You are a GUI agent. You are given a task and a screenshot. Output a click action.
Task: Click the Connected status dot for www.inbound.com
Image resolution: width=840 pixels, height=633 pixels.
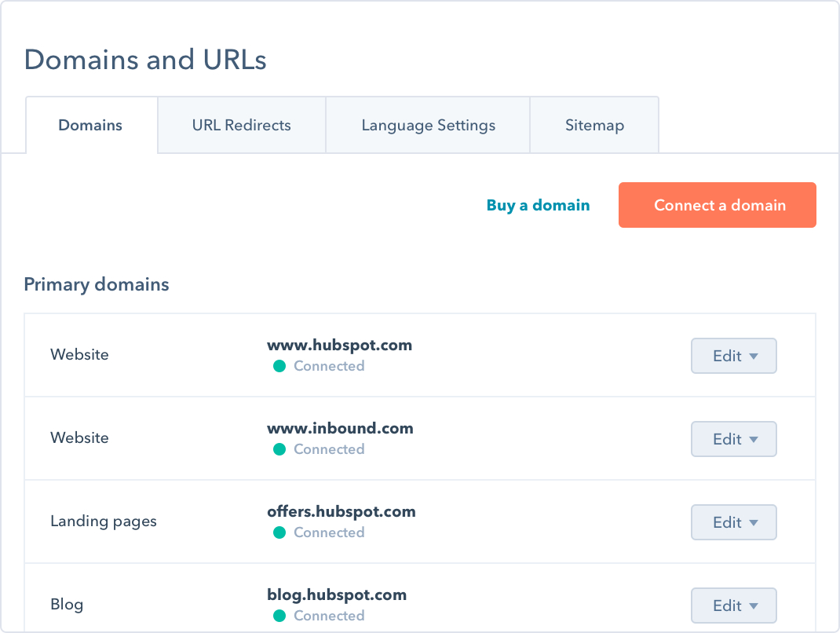point(279,449)
